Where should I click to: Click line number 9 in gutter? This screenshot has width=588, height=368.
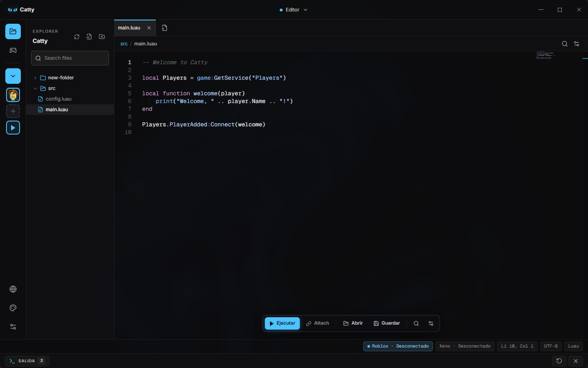click(130, 125)
